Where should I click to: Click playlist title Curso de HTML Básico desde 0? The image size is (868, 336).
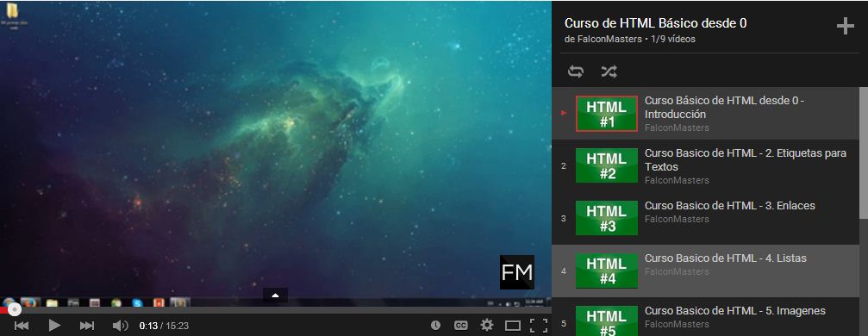click(655, 23)
